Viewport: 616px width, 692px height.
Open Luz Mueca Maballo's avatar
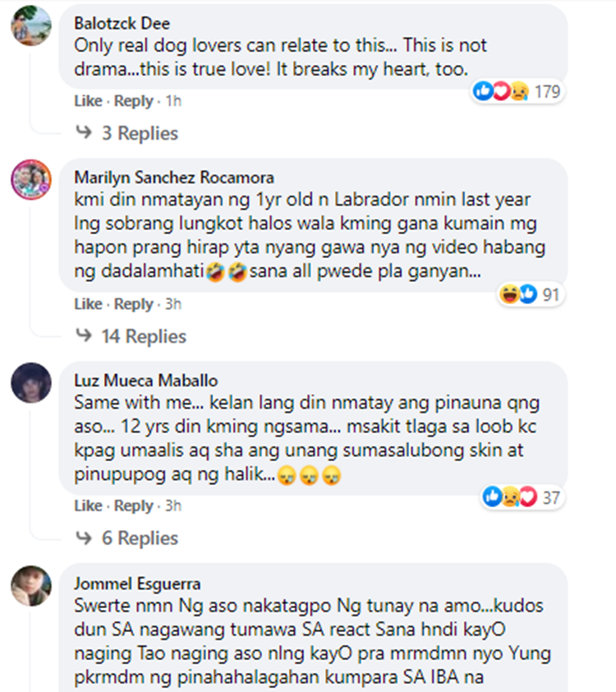31,383
